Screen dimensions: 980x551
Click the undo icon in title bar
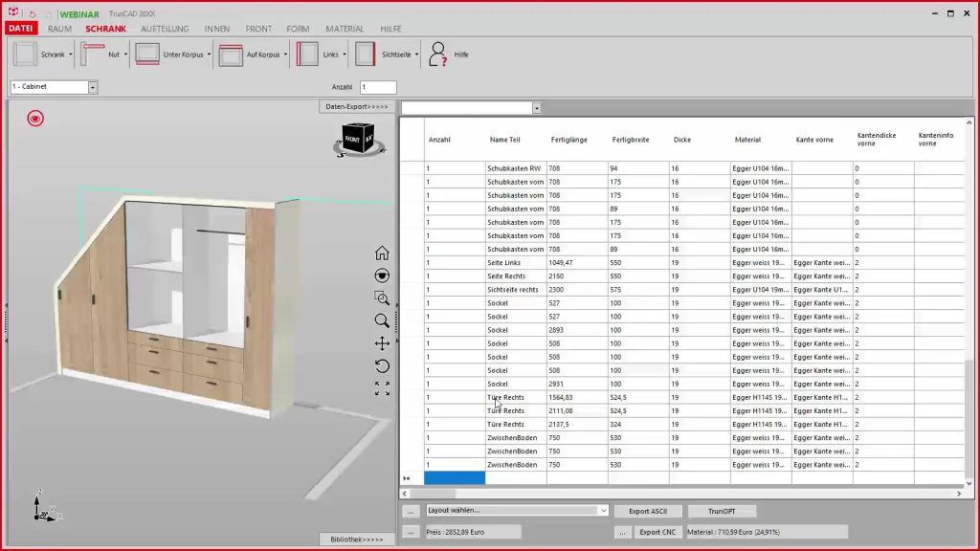pyautogui.click(x=33, y=13)
